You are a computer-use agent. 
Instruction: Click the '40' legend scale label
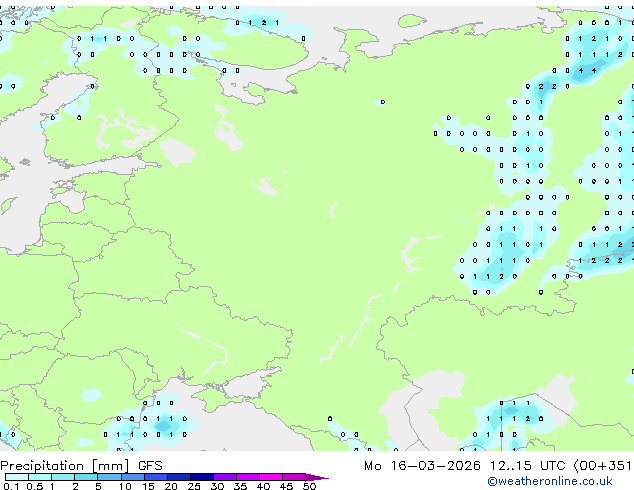(x=263, y=486)
